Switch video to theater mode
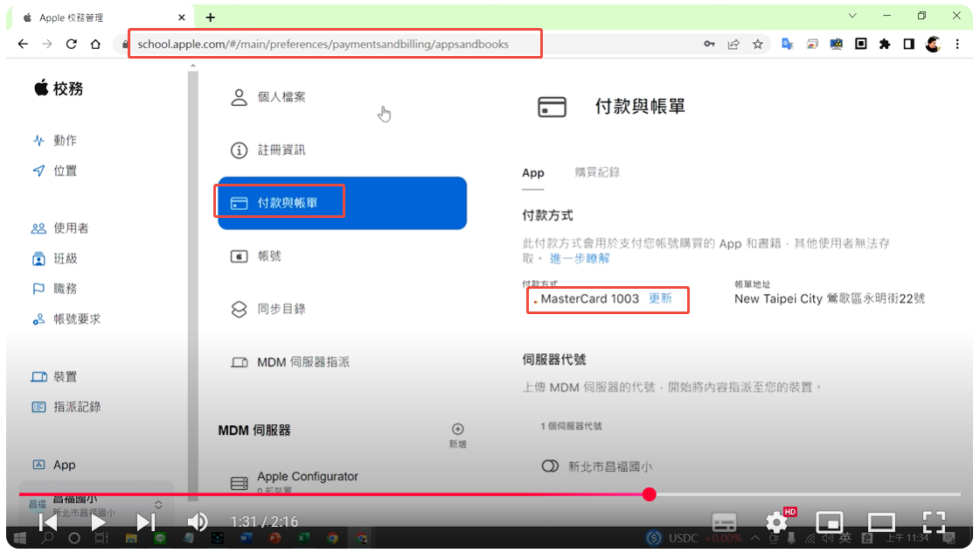The width and height of the screenshot is (980, 553). 881,521
